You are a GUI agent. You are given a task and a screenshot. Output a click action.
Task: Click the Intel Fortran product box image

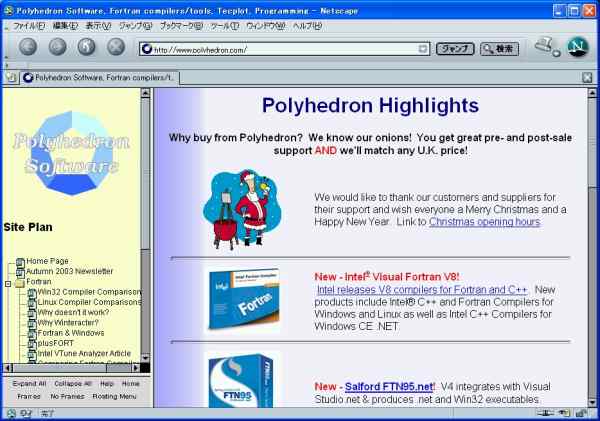[x=242, y=299]
